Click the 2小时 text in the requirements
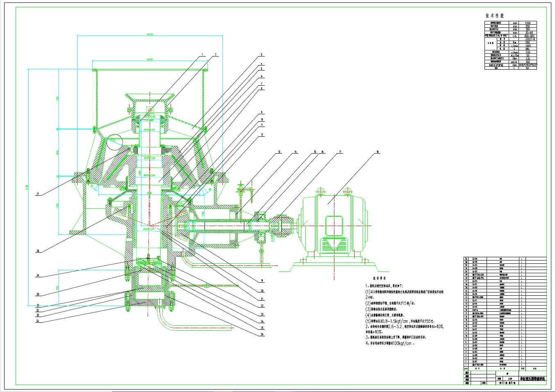The width and height of the screenshot is (555, 392). [x=370, y=297]
